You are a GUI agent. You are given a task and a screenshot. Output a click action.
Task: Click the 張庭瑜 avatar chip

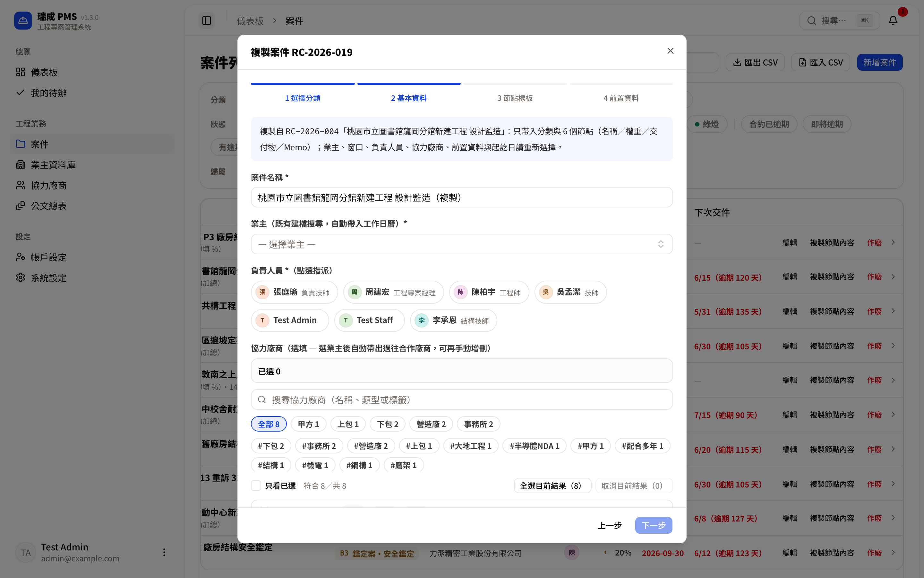294,293
